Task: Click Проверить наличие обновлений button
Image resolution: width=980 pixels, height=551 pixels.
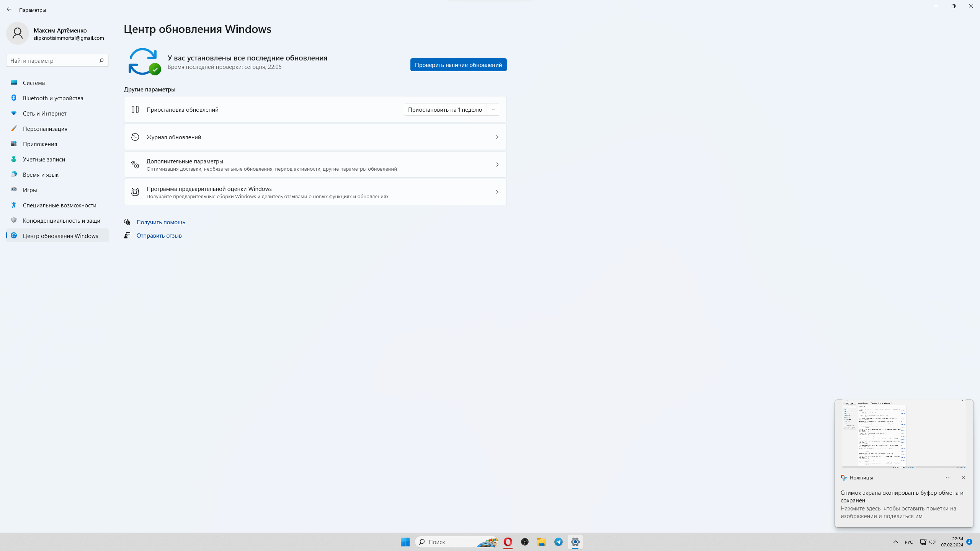Action: pyautogui.click(x=458, y=65)
